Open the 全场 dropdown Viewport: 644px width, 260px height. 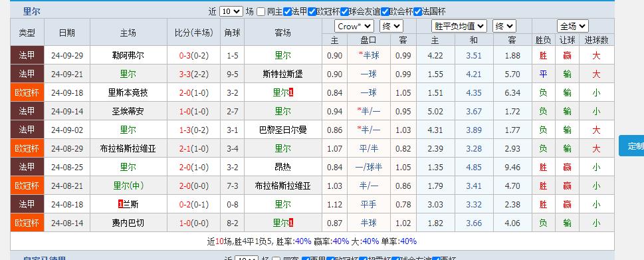573,27
